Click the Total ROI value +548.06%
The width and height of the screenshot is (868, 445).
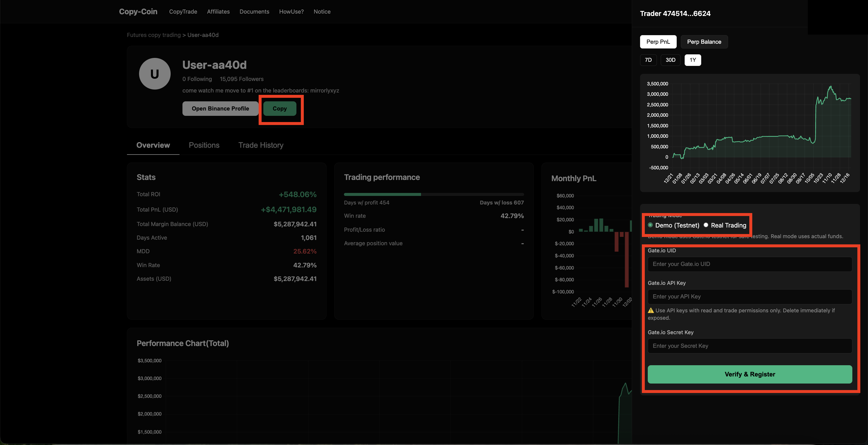pyautogui.click(x=298, y=194)
